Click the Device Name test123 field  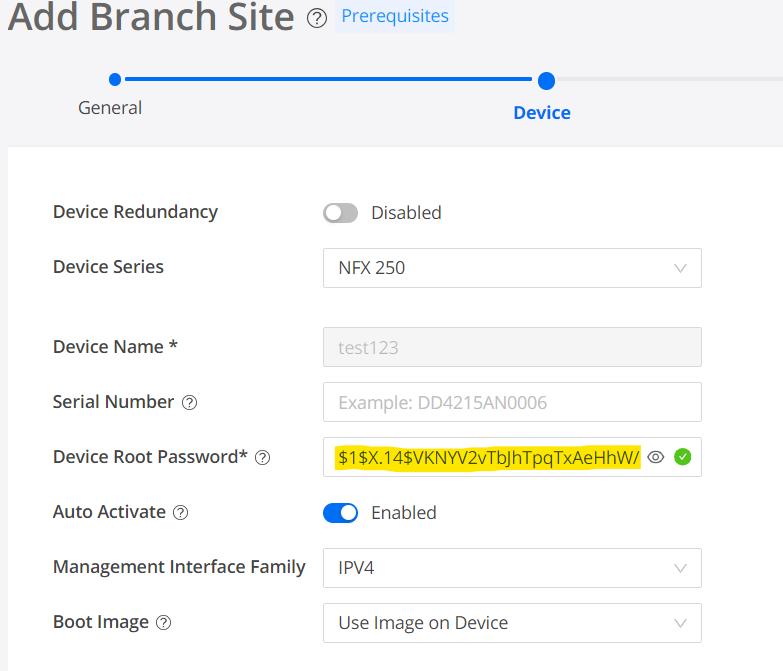coord(512,347)
